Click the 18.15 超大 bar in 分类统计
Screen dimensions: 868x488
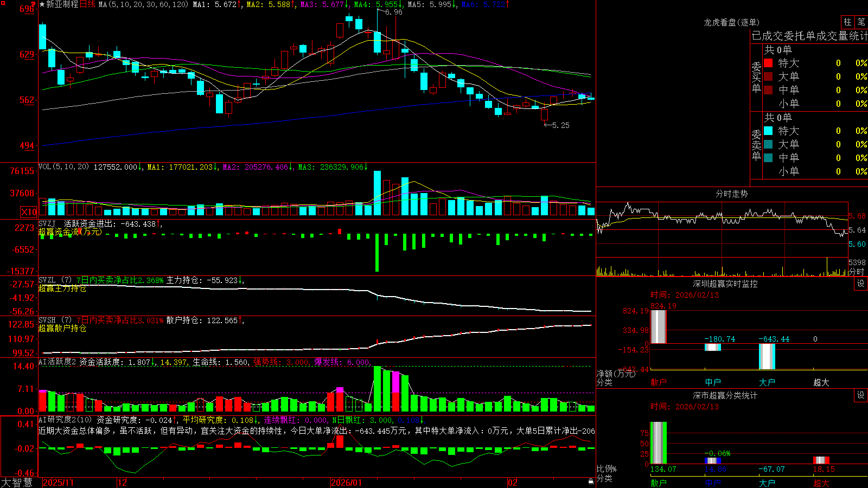tap(821, 460)
